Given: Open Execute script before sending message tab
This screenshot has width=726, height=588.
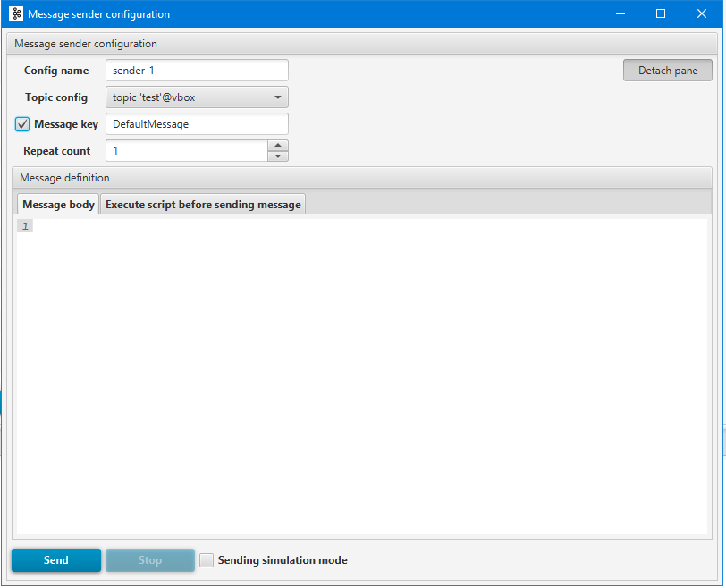Looking at the screenshot, I should point(203,205).
